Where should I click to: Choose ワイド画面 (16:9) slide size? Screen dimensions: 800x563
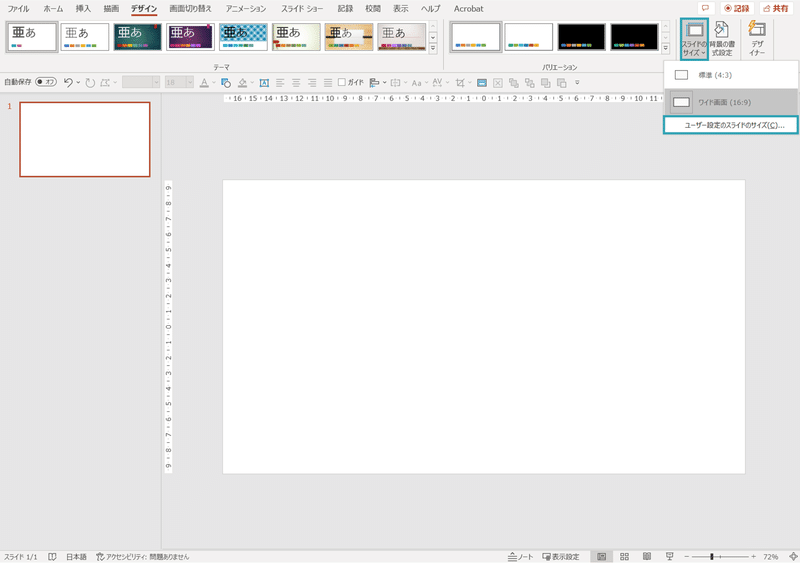coord(731,102)
